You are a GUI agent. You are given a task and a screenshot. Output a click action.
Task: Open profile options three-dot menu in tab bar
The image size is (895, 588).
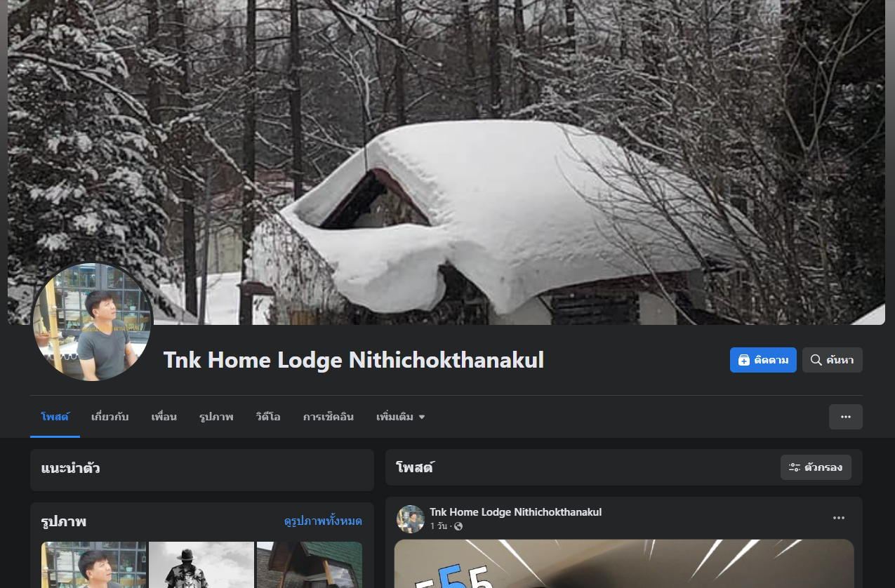(846, 417)
